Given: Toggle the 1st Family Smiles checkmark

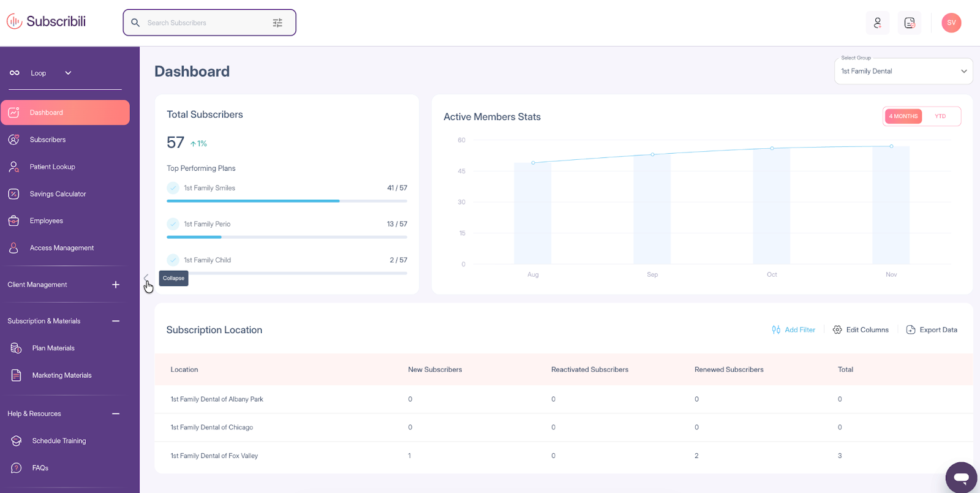Looking at the screenshot, I should tap(173, 188).
